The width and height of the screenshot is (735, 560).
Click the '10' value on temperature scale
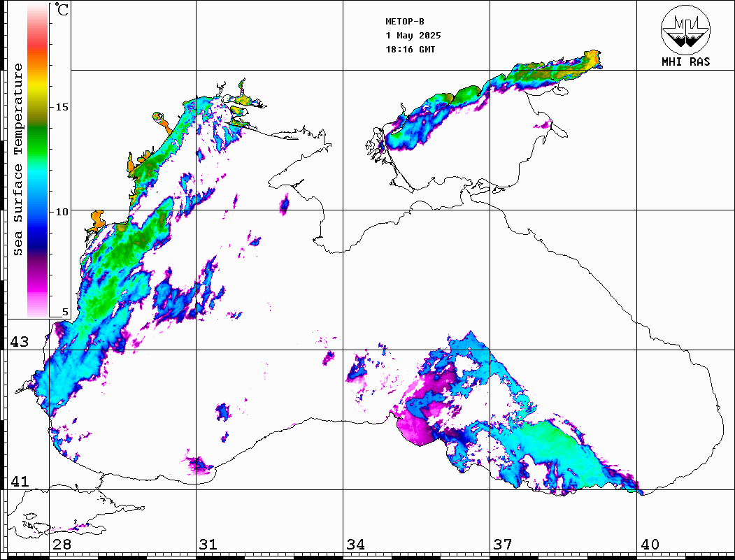[x=62, y=212]
